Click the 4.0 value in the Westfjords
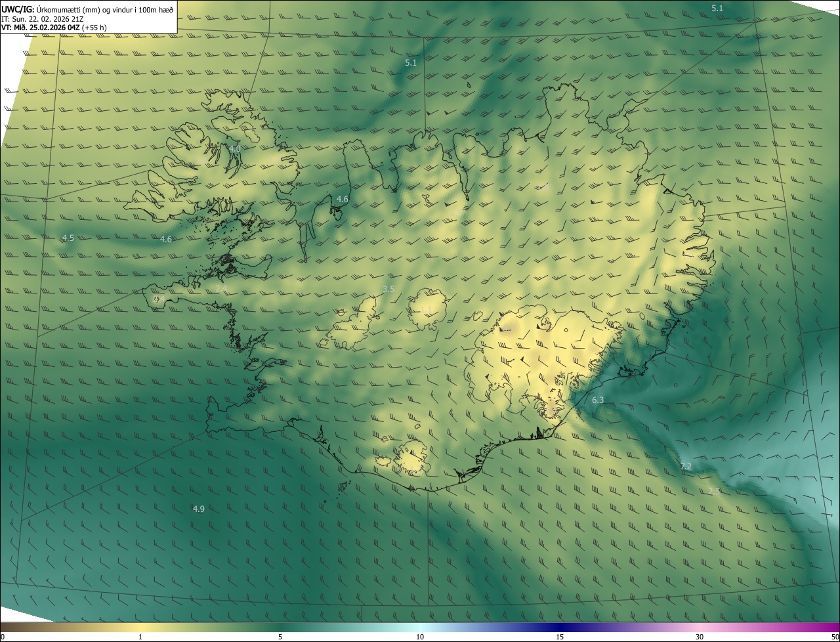 pyautogui.click(x=235, y=149)
